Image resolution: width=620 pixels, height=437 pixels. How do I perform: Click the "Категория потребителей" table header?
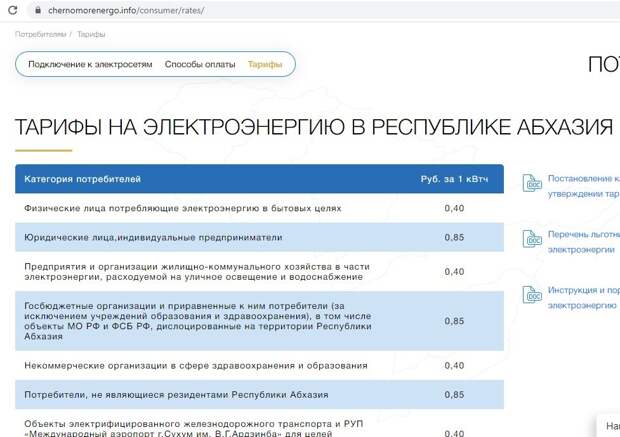click(x=83, y=179)
